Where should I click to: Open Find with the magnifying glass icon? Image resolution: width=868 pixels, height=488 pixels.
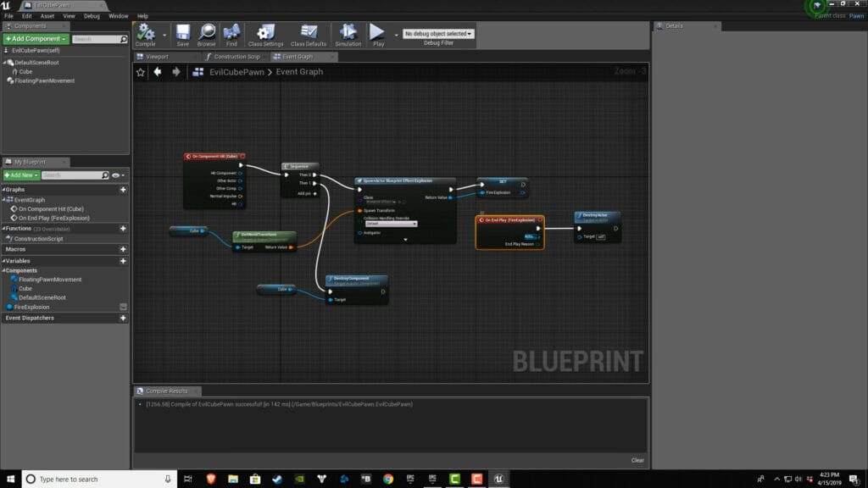point(232,34)
